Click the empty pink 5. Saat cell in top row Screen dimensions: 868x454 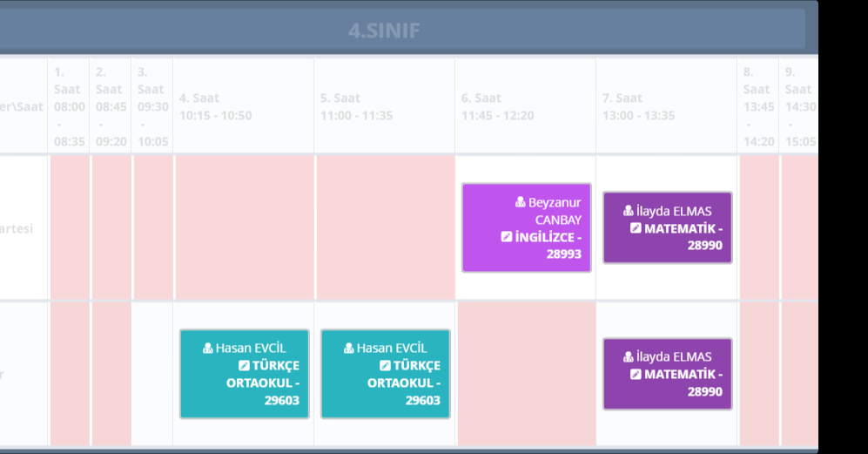pos(385,227)
